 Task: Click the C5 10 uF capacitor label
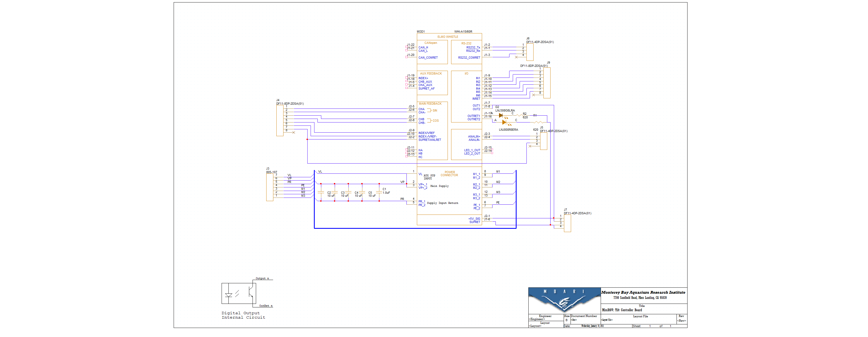[372, 194]
